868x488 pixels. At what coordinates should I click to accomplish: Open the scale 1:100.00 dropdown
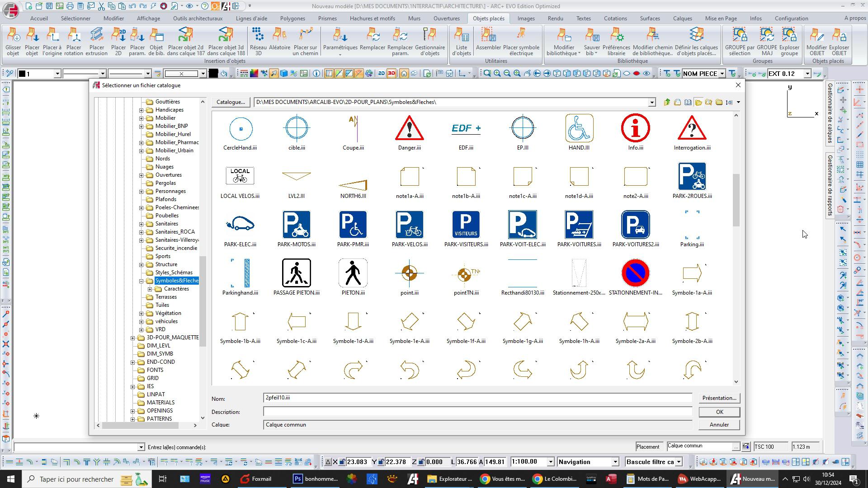[x=550, y=462]
